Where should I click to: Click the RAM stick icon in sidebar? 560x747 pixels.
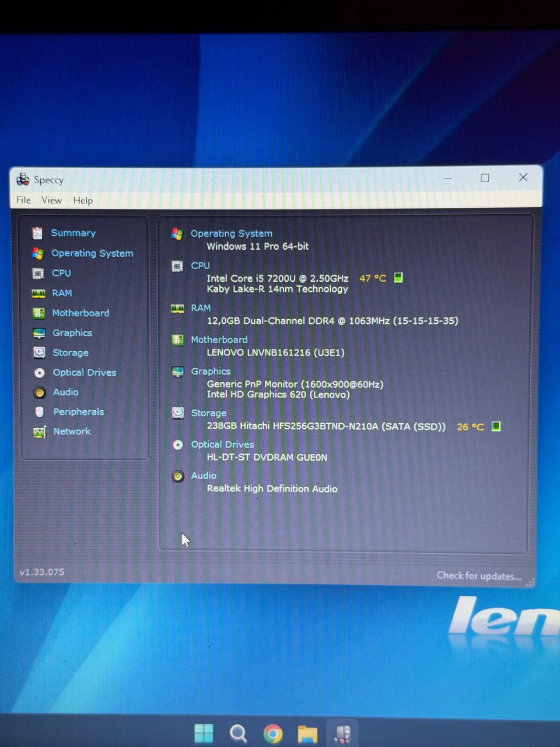click(x=38, y=293)
